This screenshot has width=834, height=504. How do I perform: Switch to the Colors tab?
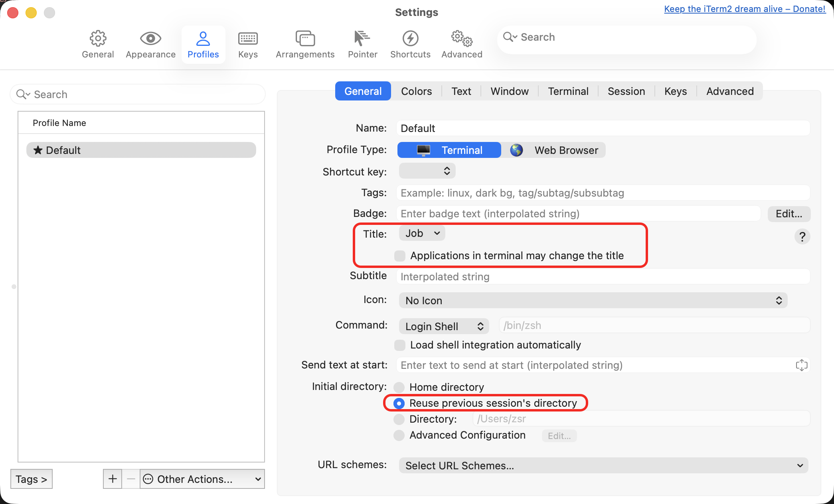click(x=416, y=91)
